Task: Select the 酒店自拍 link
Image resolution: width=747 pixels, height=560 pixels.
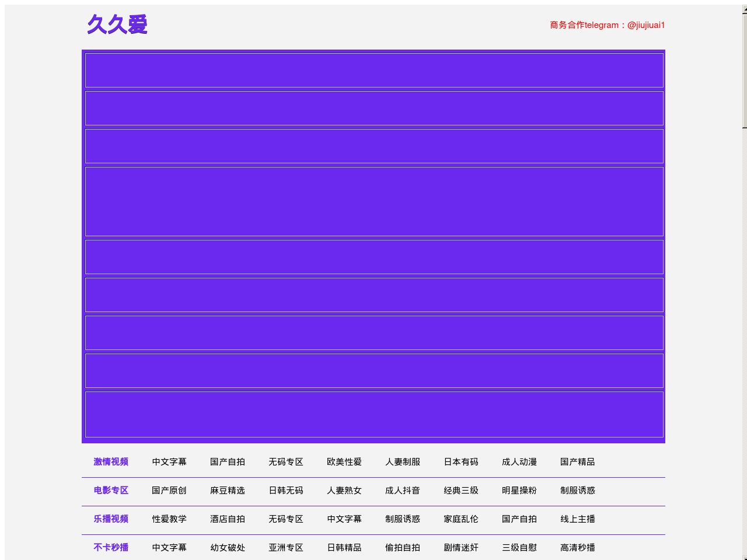Action: click(228, 519)
